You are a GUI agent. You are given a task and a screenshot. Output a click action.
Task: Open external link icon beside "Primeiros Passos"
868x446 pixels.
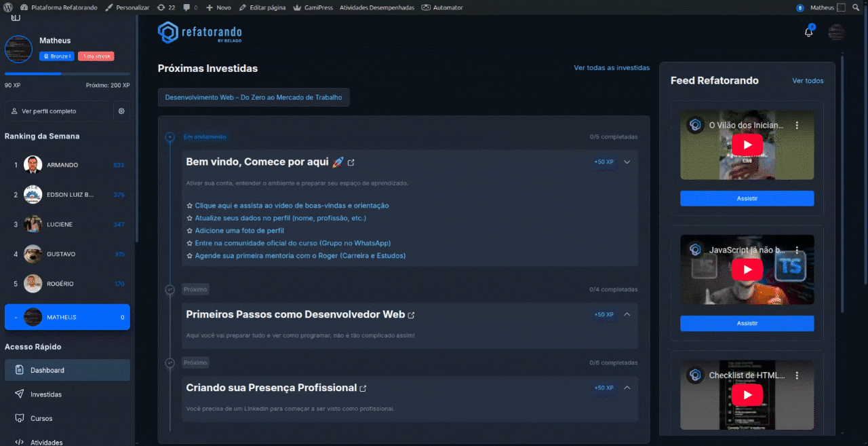(411, 315)
